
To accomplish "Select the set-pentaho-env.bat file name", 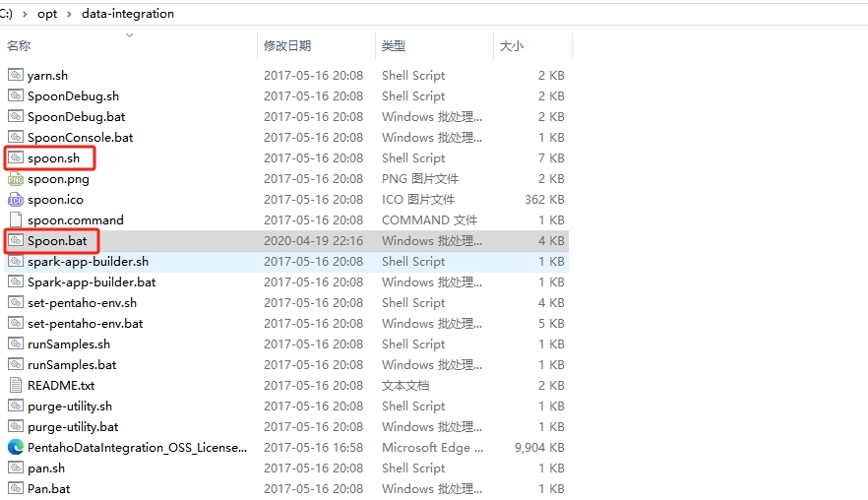I will click(85, 324).
